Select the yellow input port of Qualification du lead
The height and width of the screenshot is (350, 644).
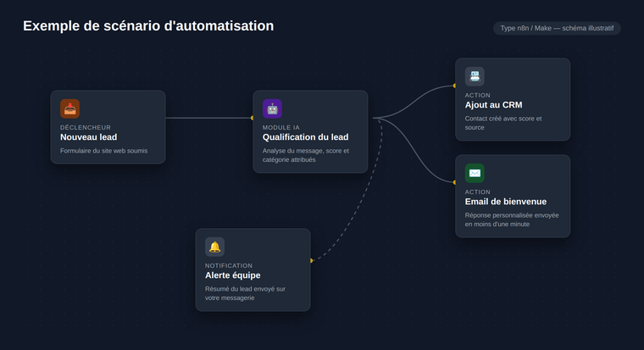(253, 118)
